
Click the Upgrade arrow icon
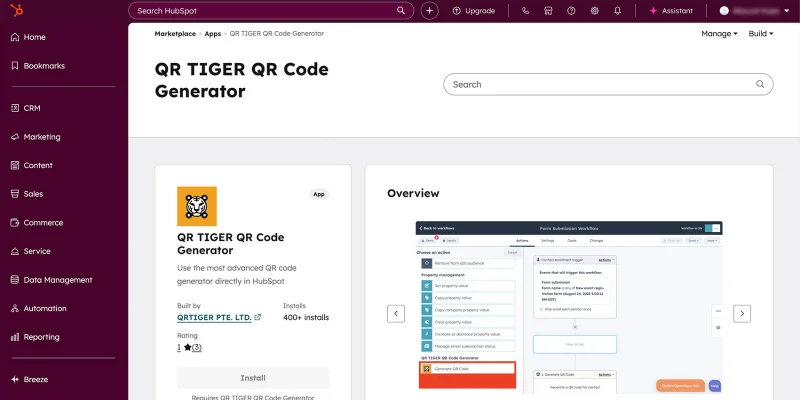point(457,11)
